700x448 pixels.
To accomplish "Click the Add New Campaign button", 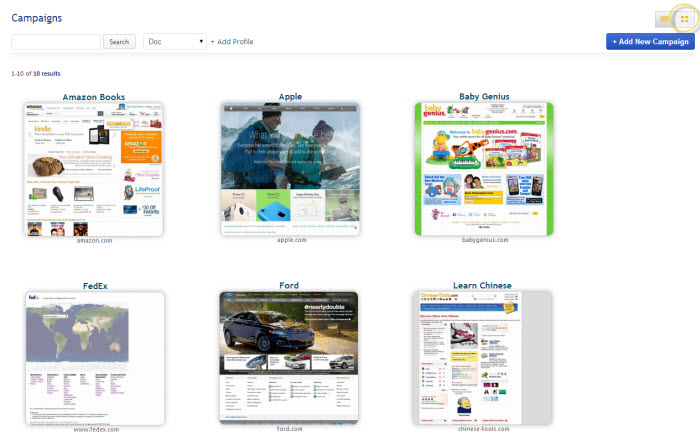I will point(649,41).
